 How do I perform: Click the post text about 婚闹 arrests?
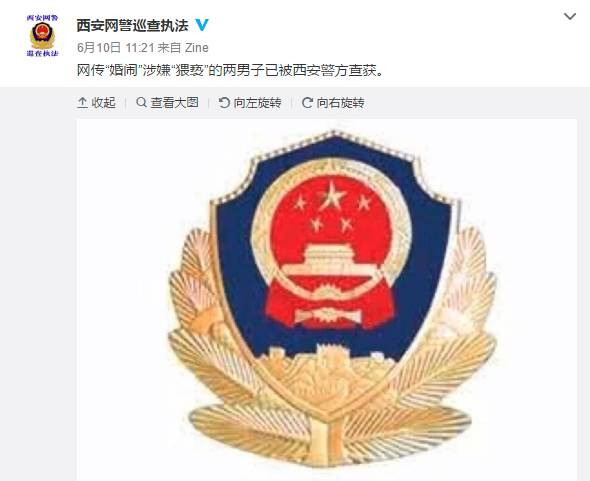(230, 70)
